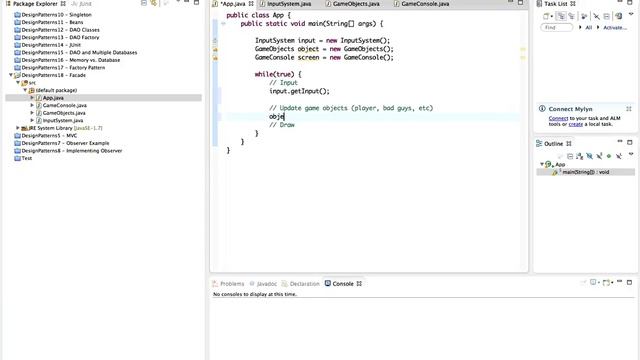This screenshot has height=360, width=640.
Task: Expand GameObjects.java tree node
Action: pos(32,113)
